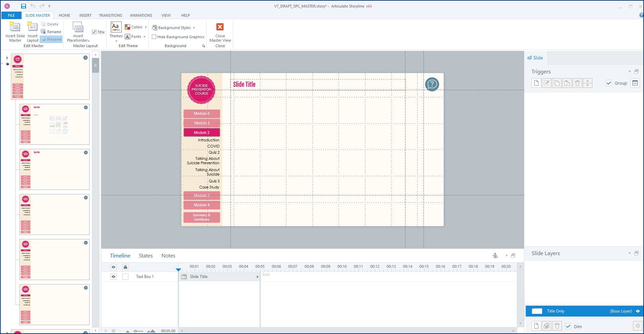Open the HELP ribbon tab
Viewport: 644px width, 334px height.
coord(186,15)
